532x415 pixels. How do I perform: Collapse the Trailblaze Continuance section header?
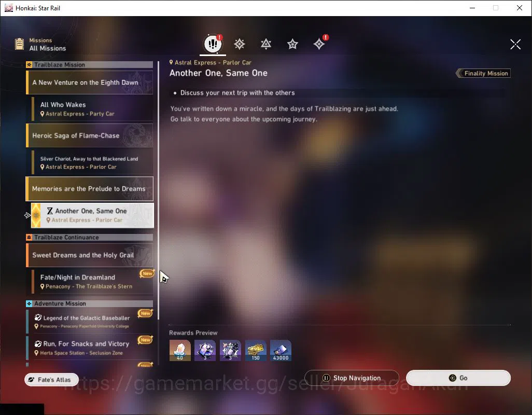(90, 238)
